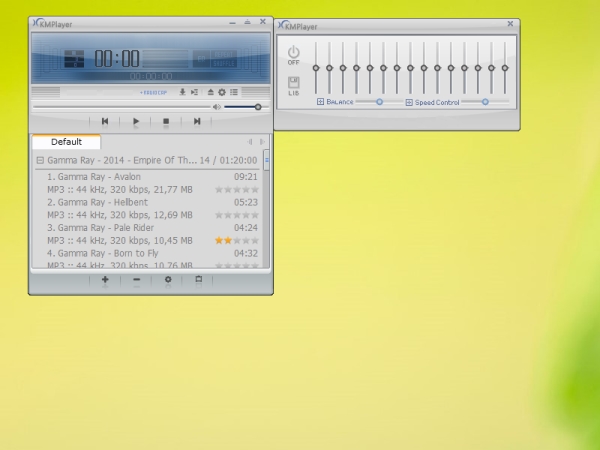Click the last equalizer band slider
Image resolution: width=600 pixels, height=450 pixels.
tap(505, 68)
